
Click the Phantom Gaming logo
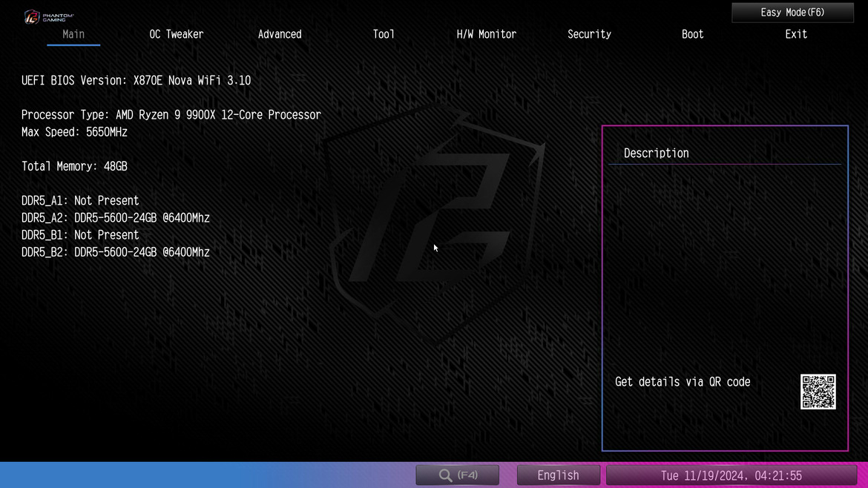point(48,16)
